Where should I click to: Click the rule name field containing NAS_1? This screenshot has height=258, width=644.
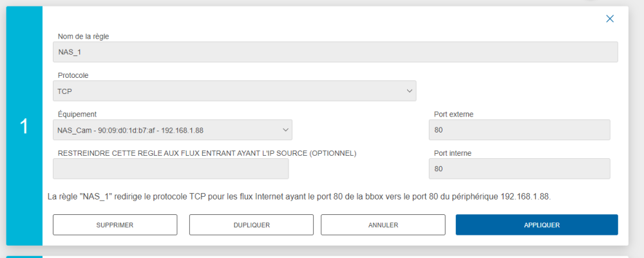tap(335, 52)
